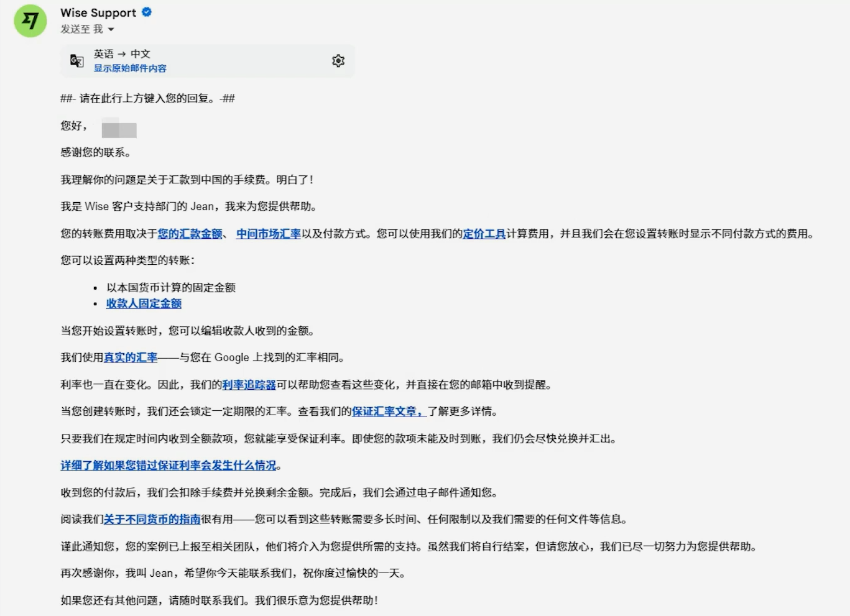The image size is (850, 616).
Task: Click the text 以本国货币计算的固定金额
Action: click(x=171, y=287)
